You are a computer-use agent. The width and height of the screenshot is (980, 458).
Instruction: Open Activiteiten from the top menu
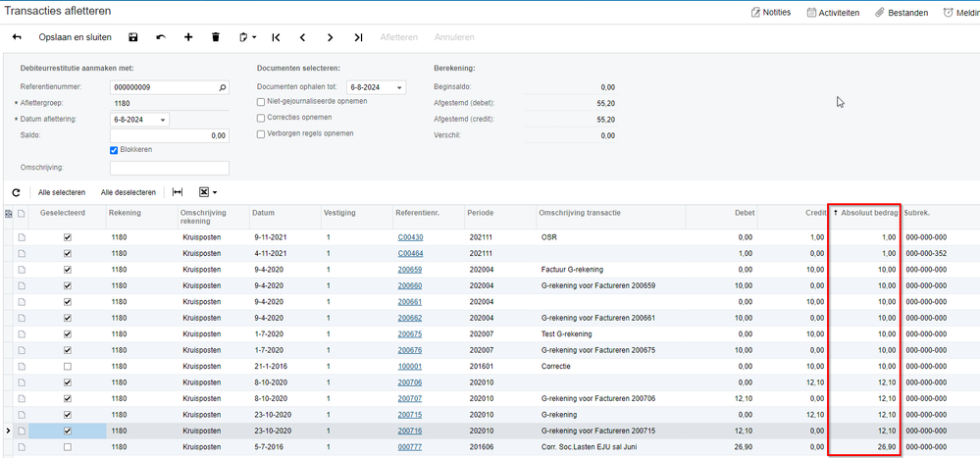(832, 13)
